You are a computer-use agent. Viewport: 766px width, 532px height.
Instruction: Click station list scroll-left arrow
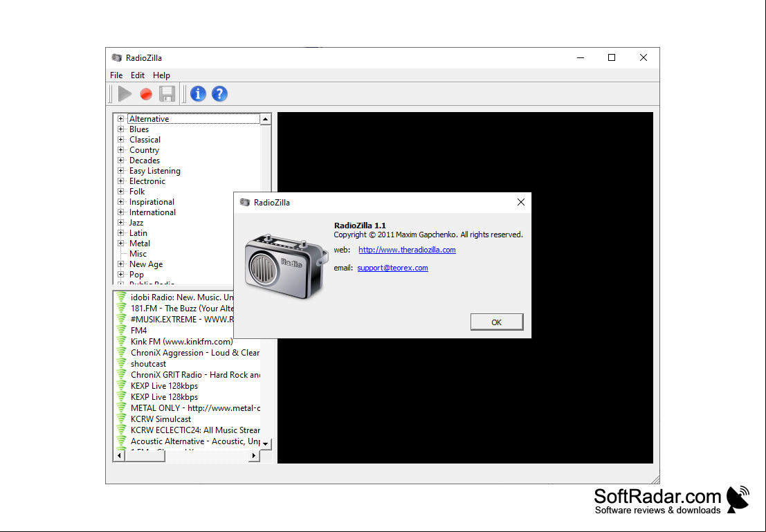point(119,455)
